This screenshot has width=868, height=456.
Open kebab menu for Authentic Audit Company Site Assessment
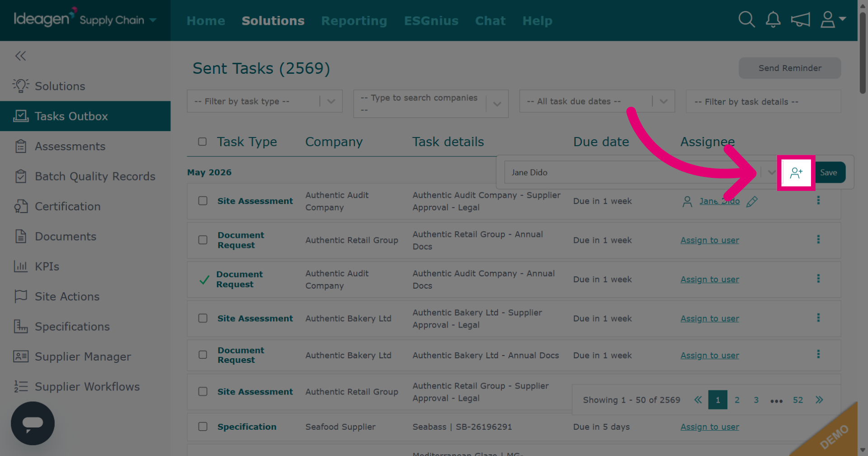tap(818, 200)
